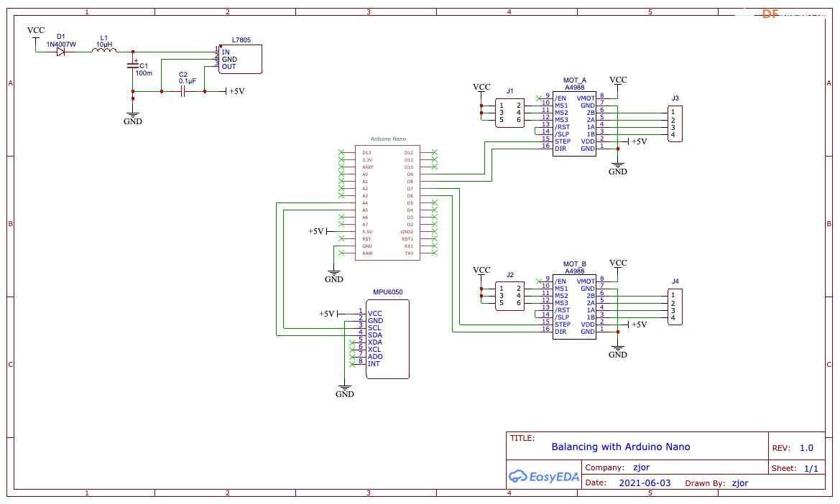The width and height of the screenshot is (840, 504).
Task: Select the VCC power flag feeding D1
Action: (x=36, y=34)
